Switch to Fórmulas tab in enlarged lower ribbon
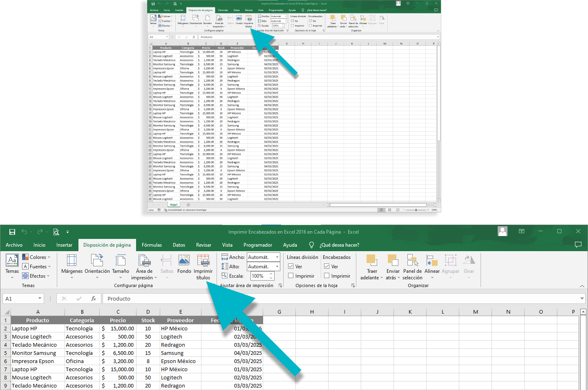The image size is (588, 390). tap(152, 245)
